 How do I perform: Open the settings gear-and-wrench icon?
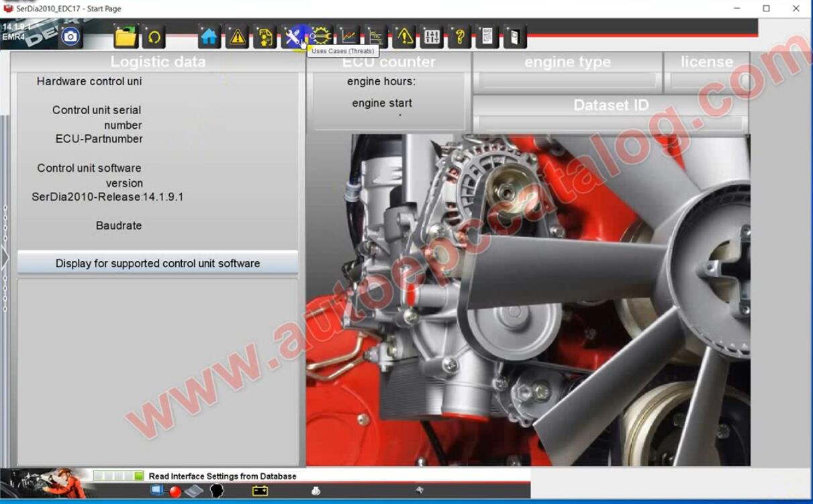321,38
